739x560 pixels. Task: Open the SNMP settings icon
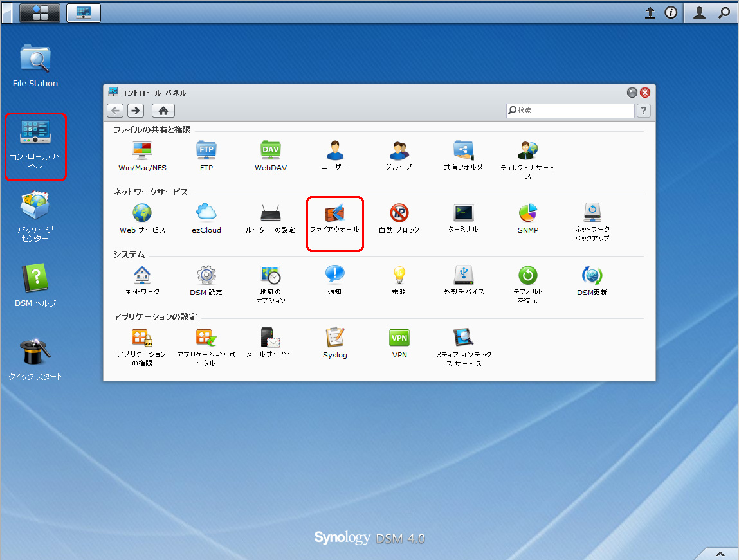[528, 214]
